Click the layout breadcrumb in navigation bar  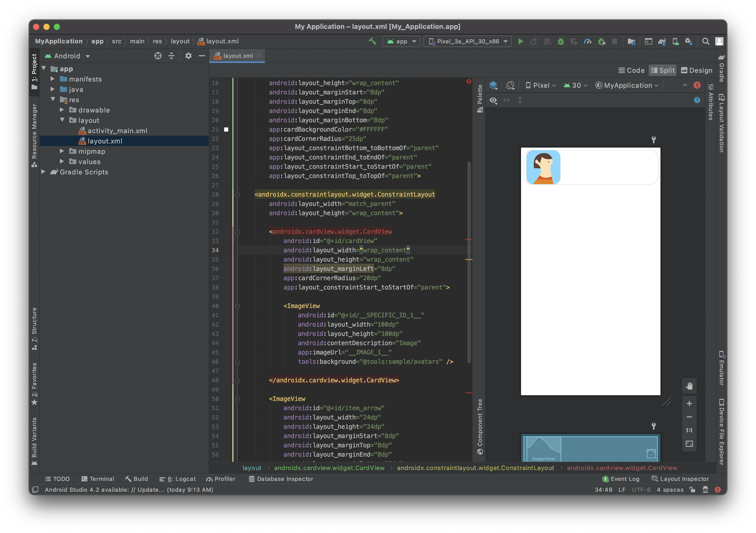point(180,41)
